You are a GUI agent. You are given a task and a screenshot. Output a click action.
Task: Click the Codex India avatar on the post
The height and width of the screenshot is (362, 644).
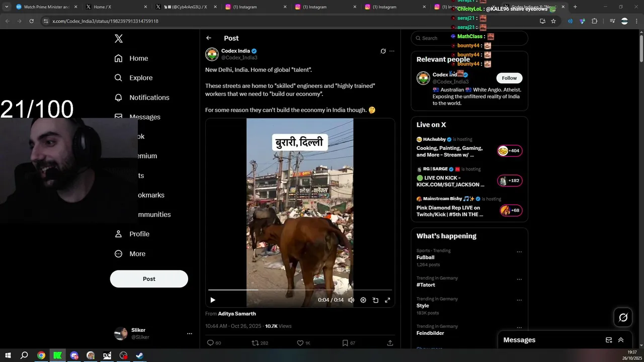212,54
